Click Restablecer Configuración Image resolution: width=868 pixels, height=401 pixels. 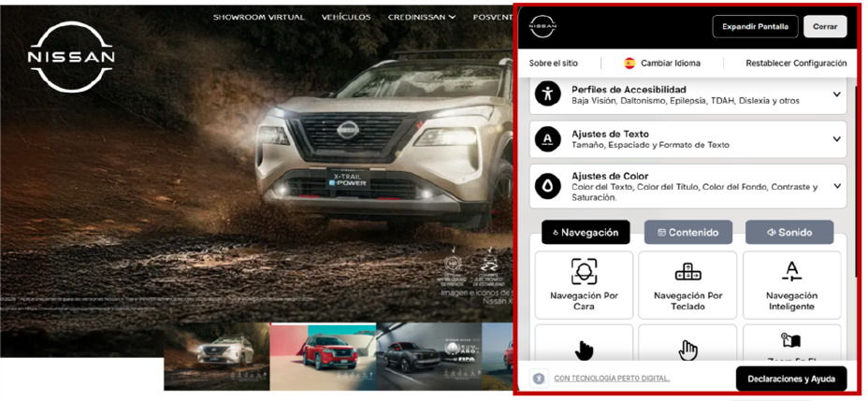[x=796, y=63]
